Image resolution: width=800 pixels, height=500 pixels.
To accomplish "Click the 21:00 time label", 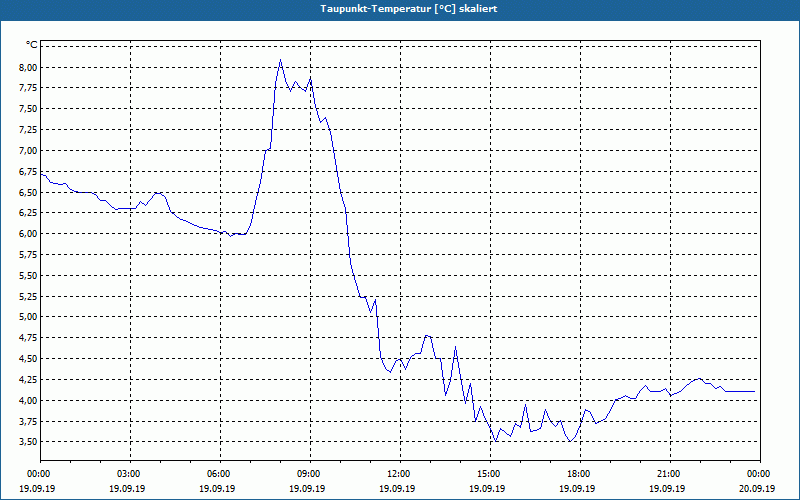I will [x=670, y=474].
